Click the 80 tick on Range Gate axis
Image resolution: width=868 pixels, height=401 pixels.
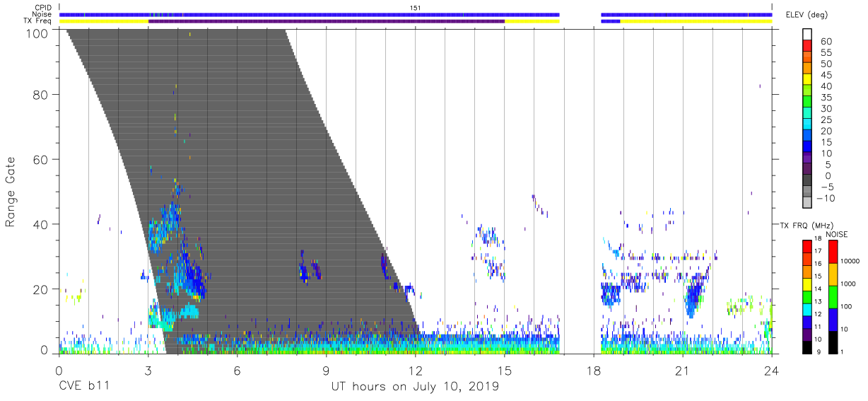tap(40, 94)
